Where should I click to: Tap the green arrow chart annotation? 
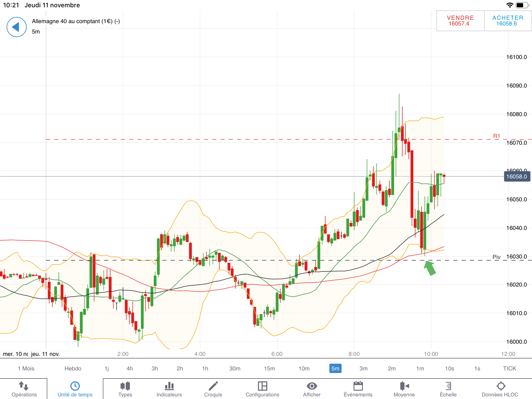click(x=430, y=268)
